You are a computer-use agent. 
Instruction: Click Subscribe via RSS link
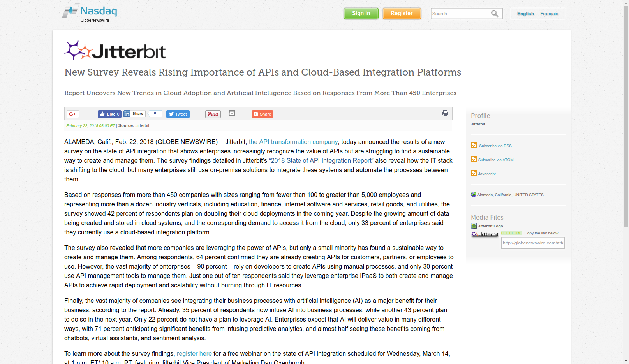[495, 146]
